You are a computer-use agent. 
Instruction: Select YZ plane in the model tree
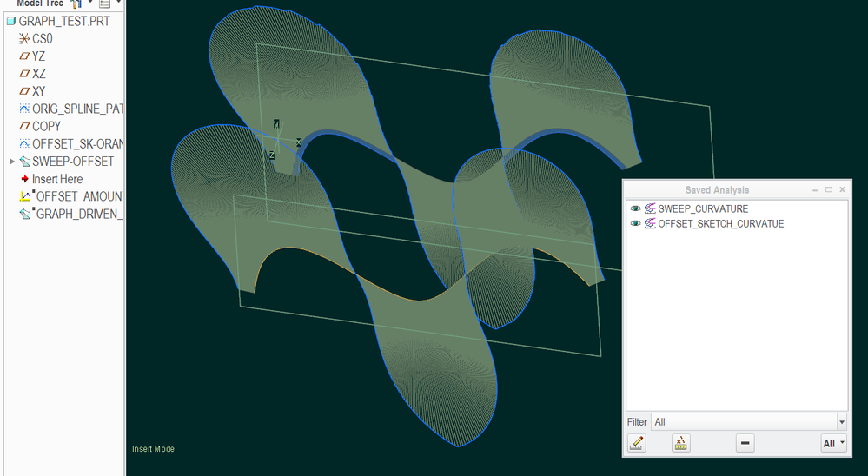pyautogui.click(x=39, y=56)
